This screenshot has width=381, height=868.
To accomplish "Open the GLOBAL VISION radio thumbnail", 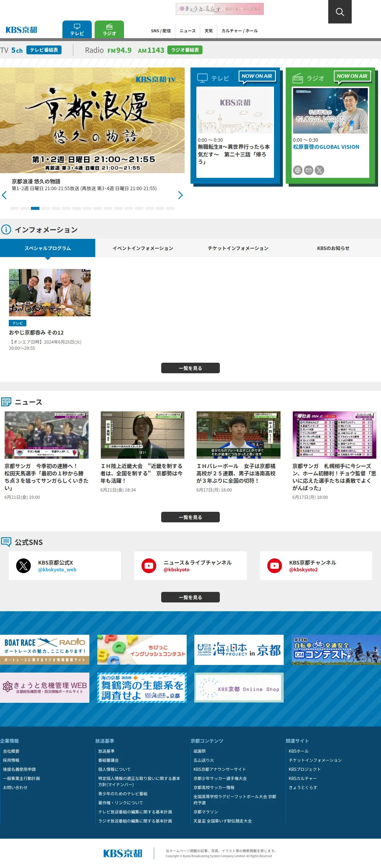I will (330, 111).
